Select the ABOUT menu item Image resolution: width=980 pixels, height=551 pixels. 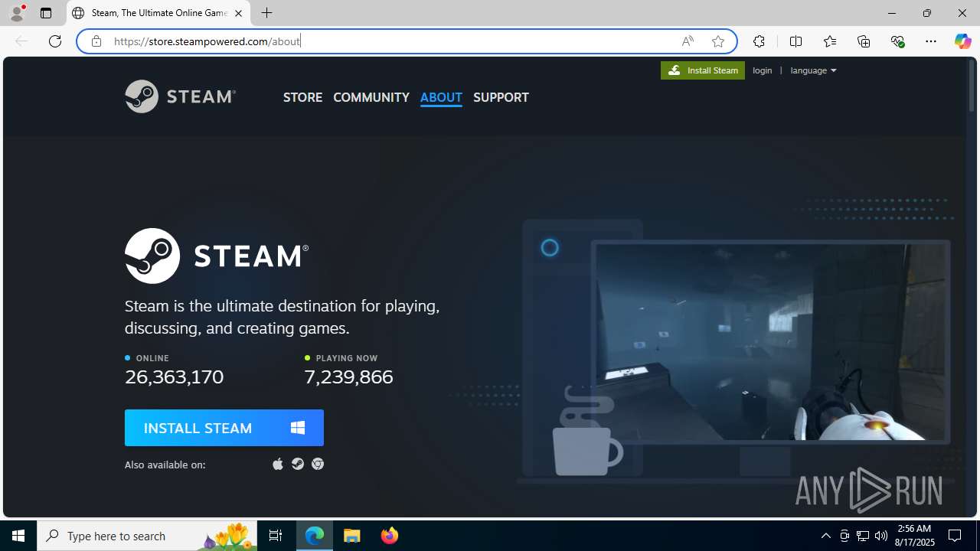[x=441, y=97]
